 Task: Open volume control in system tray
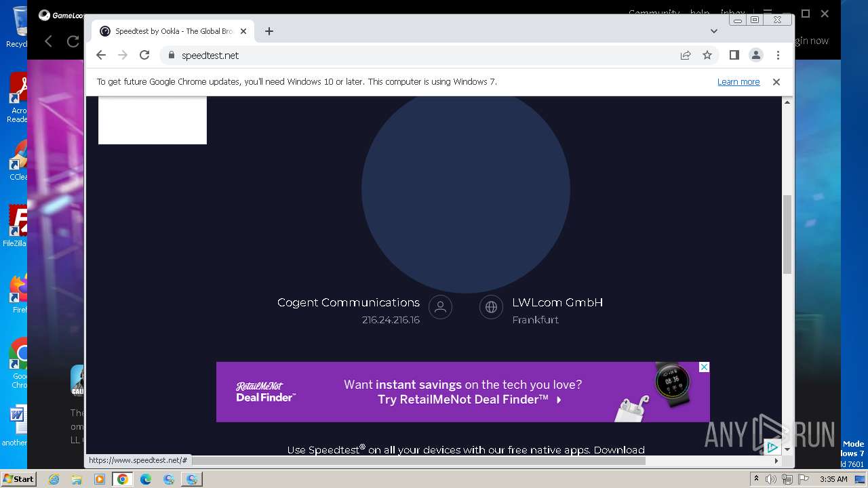(x=771, y=479)
